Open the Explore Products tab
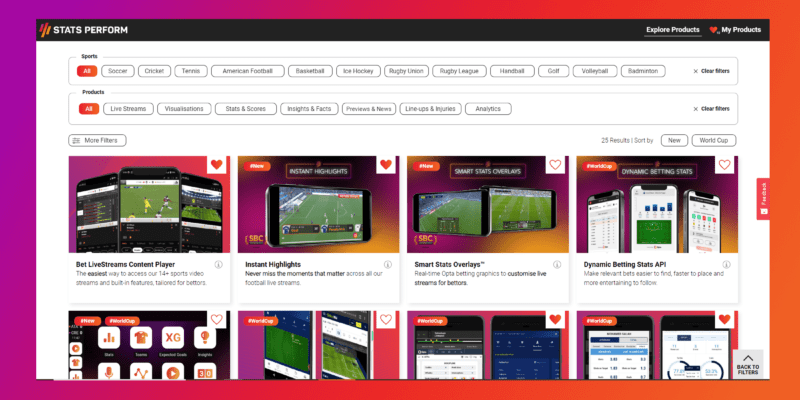The width and height of the screenshot is (800, 400). coord(672,30)
